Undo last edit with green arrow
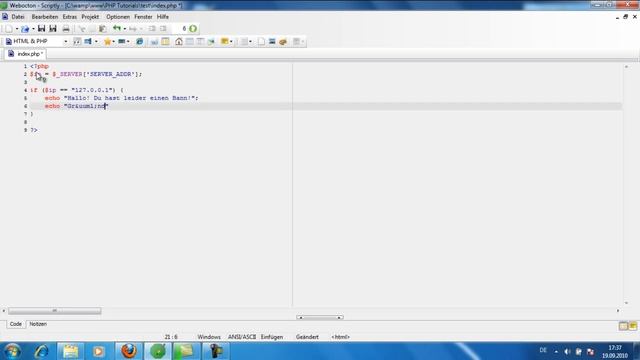This screenshot has height=360, width=640. click(117, 29)
